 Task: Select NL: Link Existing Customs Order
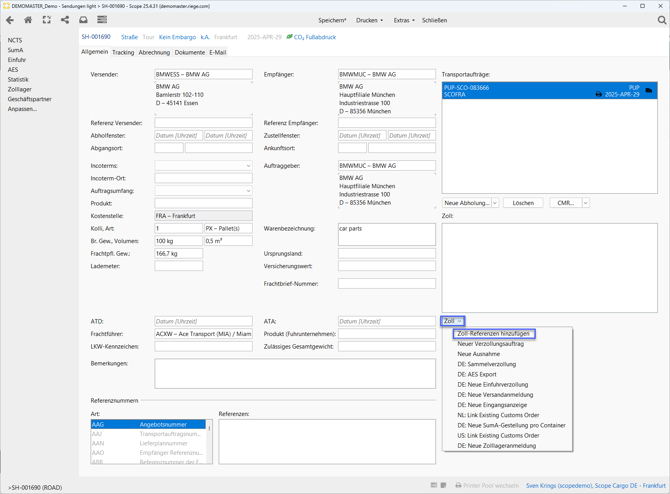click(x=498, y=415)
